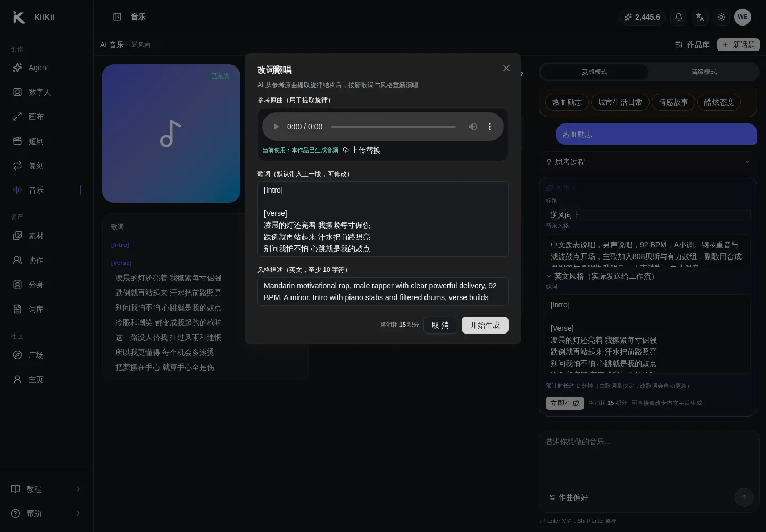The height and width of the screenshot is (532, 766).
Task: Click 上传替换 to upload replacement audio
Action: coord(362,151)
